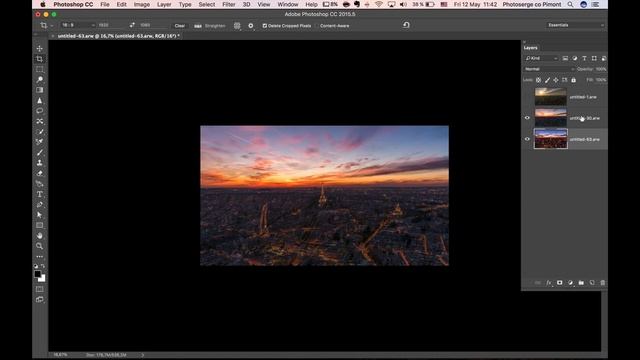The height and width of the screenshot is (360, 640).
Task: Click the foreground color swatch
Action: pyautogui.click(x=38, y=274)
